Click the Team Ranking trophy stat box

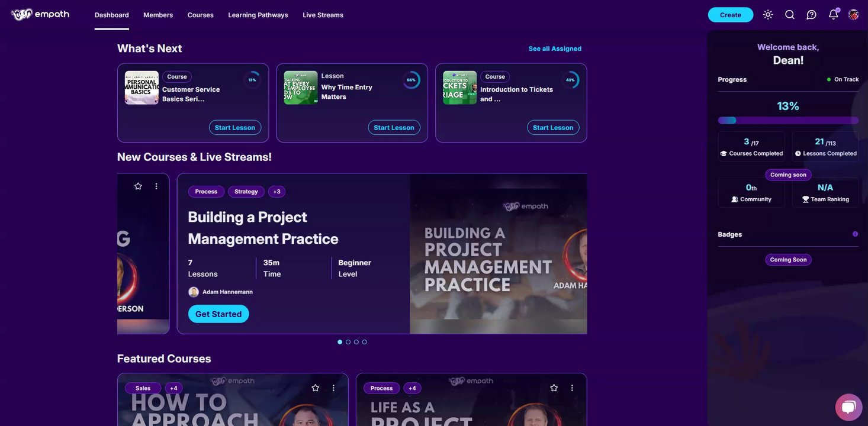[825, 192]
